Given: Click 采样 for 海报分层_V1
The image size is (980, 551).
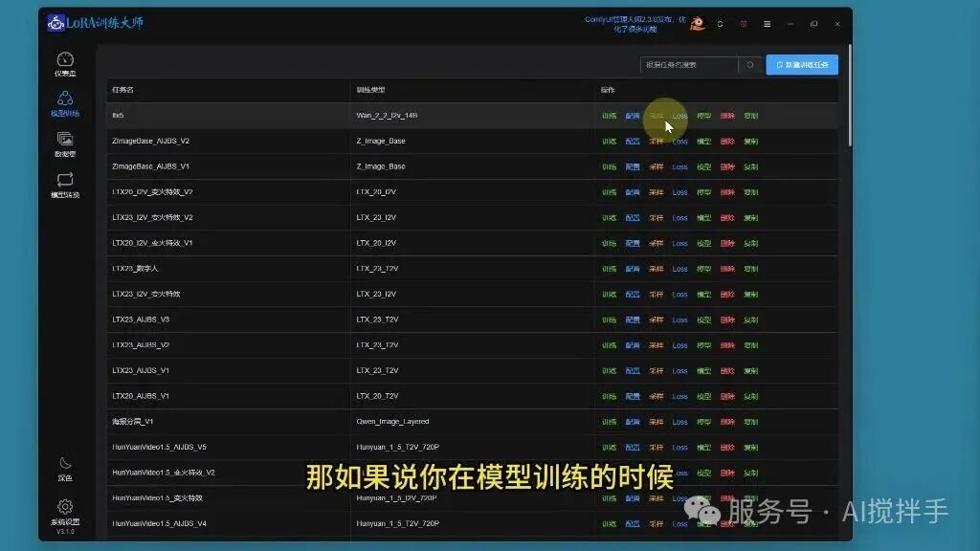Looking at the screenshot, I should point(656,422).
